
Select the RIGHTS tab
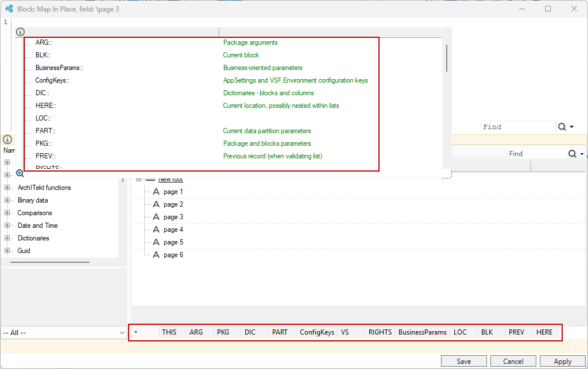click(x=380, y=332)
